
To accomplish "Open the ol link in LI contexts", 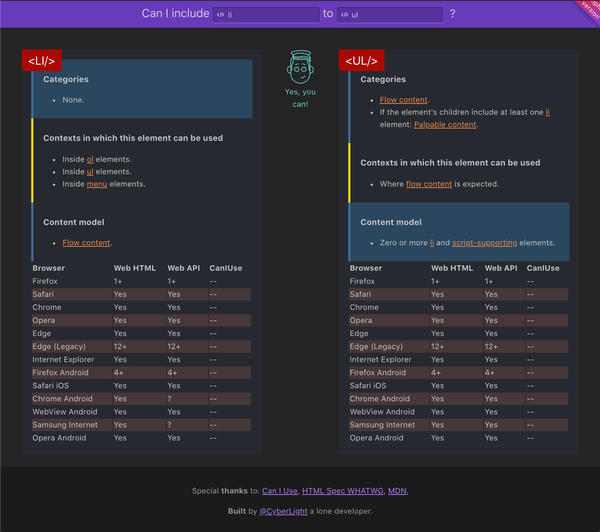I will tap(90, 159).
